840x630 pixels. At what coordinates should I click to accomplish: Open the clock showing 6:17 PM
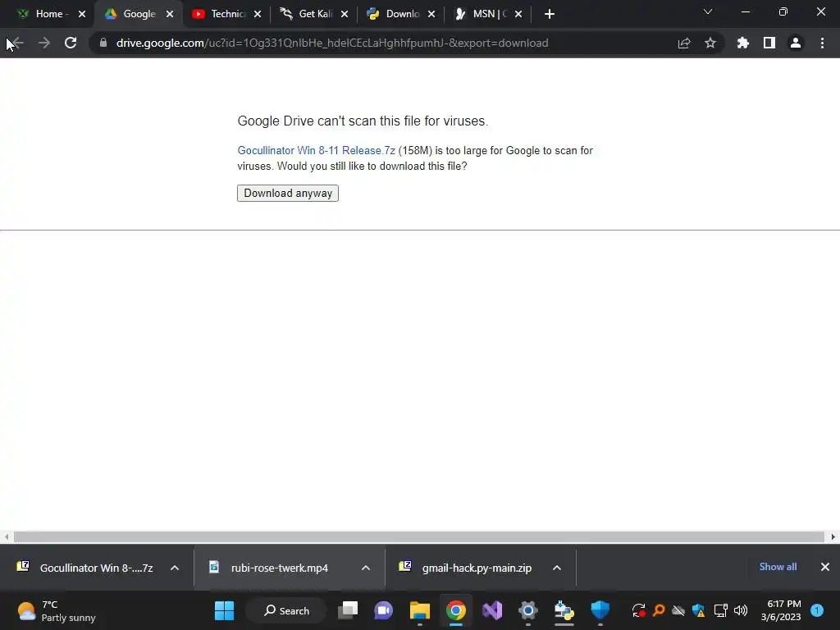(x=781, y=610)
